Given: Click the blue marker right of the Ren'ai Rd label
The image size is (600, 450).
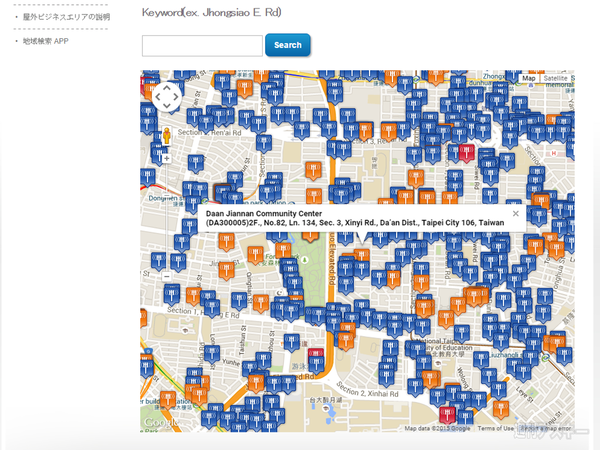Looking at the screenshot, I should pyautogui.click(x=264, y=144).
